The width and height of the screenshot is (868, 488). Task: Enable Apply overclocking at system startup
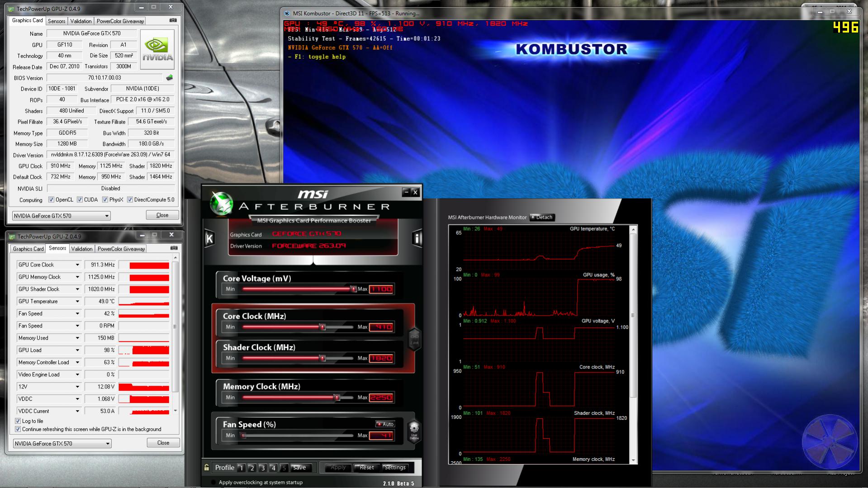pyautogui.click(x=213, y=483)
